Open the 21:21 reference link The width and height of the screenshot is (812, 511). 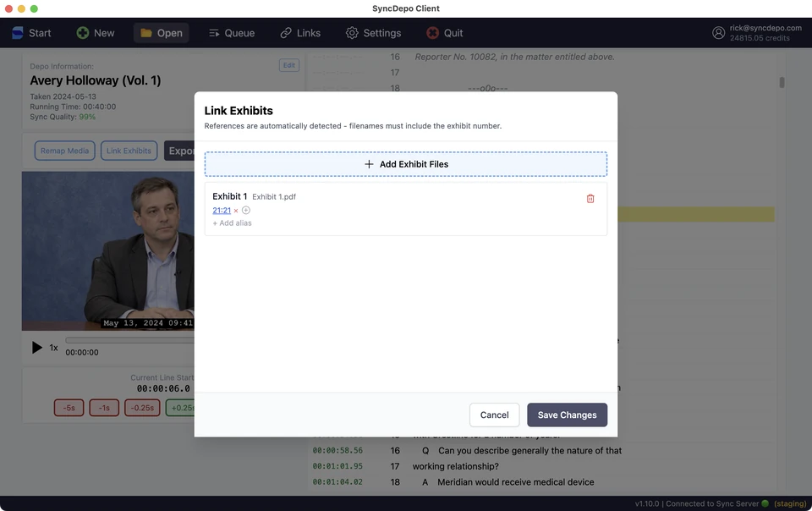pos(222,210)
